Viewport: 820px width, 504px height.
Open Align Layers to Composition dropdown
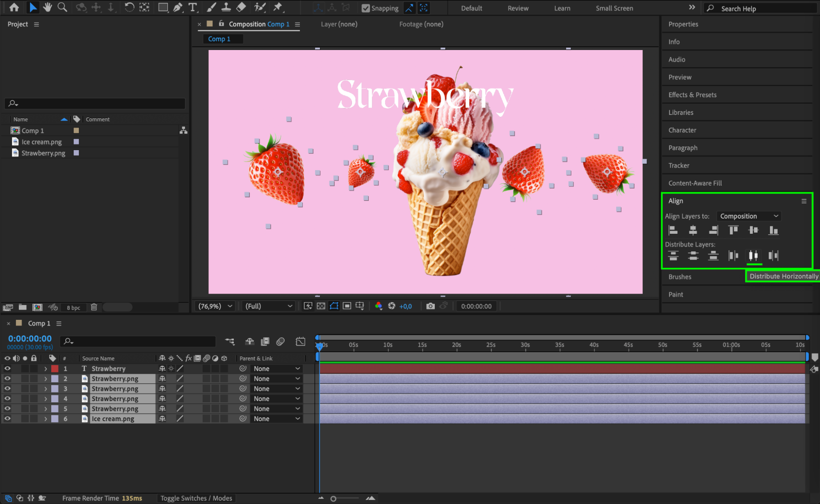click(x=749, y=216)
